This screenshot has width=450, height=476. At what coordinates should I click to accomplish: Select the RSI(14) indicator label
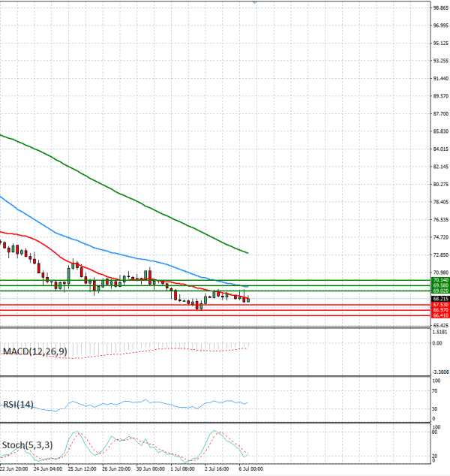click(x=18, y=405)
